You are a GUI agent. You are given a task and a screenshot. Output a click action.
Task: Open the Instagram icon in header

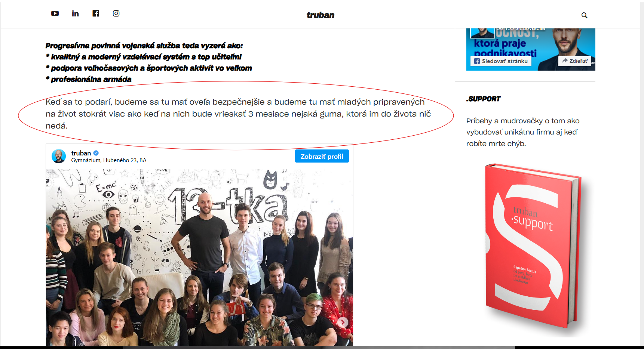(x=116, y=13)
